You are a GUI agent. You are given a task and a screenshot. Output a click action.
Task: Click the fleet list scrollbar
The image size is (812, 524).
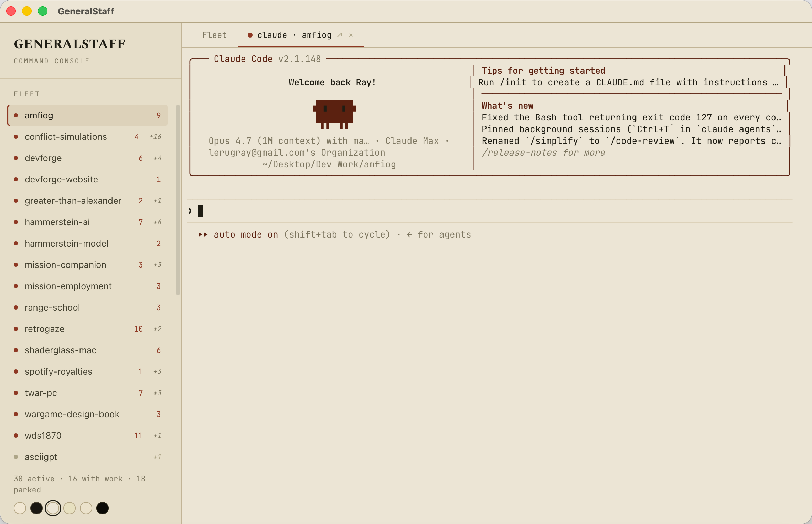click(x=178, y=200)
